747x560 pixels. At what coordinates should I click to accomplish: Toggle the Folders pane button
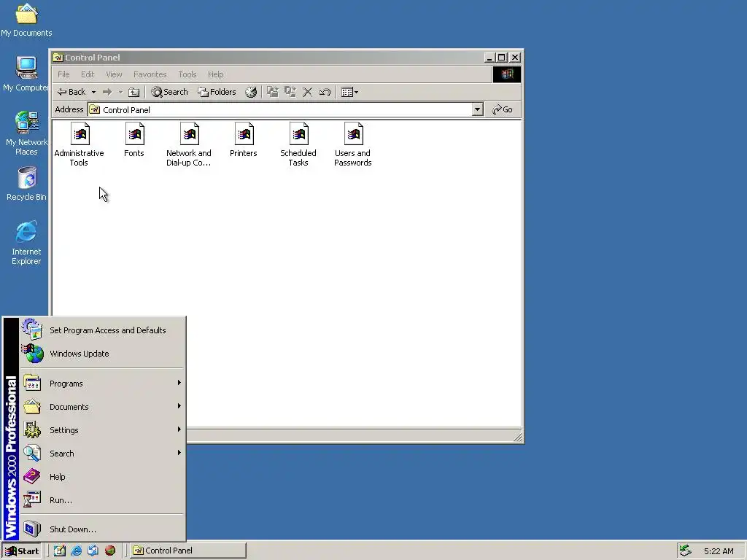point(217,92)
